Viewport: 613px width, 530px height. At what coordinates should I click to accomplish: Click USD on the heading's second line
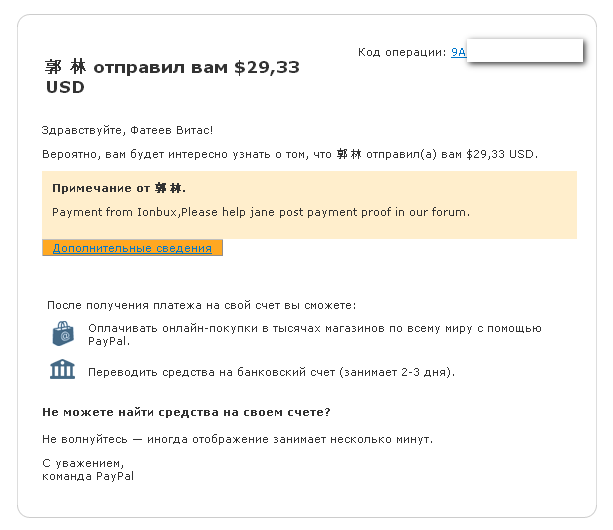point(65,87)
